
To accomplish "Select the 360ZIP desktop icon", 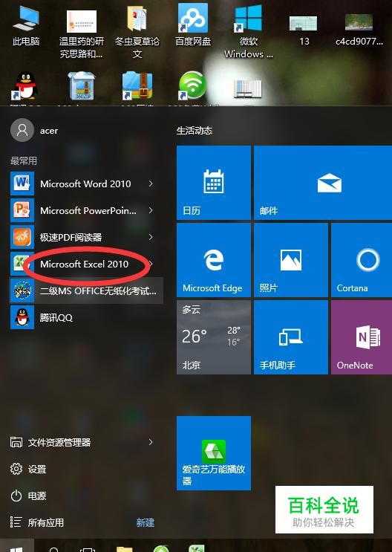I will click(x=81, y=87).
